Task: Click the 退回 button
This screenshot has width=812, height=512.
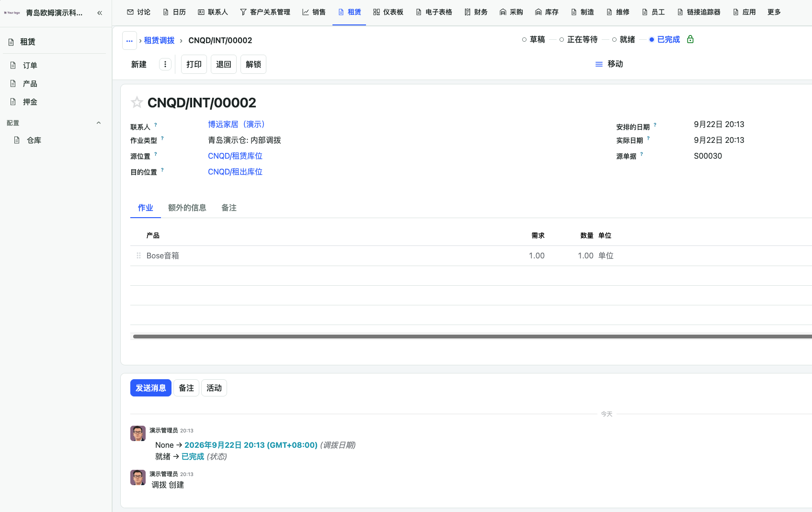Action: pos(224,64)
